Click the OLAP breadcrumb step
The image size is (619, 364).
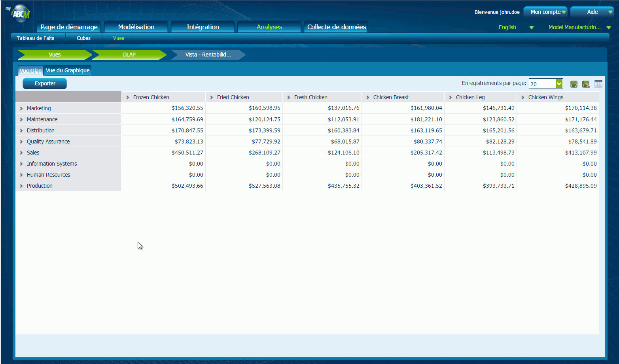[129, 55]
